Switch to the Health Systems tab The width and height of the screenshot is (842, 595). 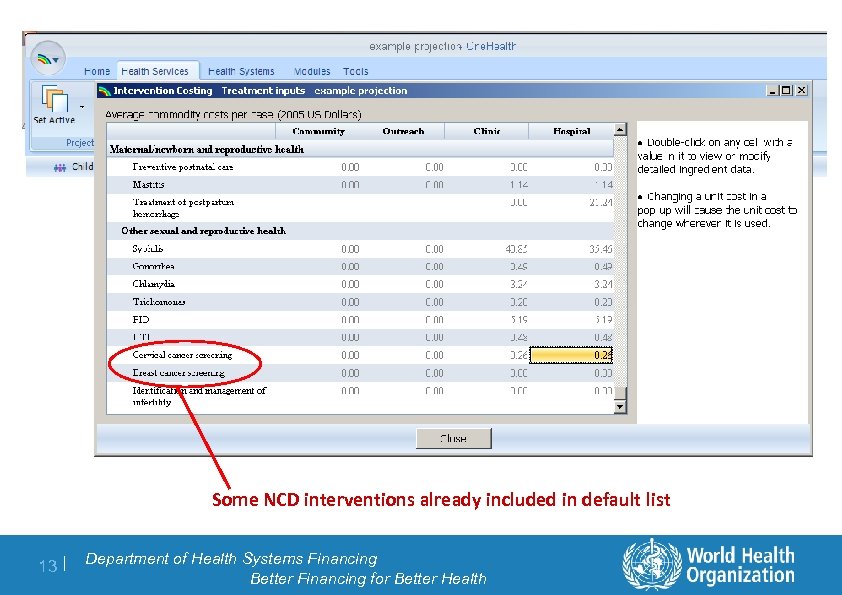click(x=242, y=70)
